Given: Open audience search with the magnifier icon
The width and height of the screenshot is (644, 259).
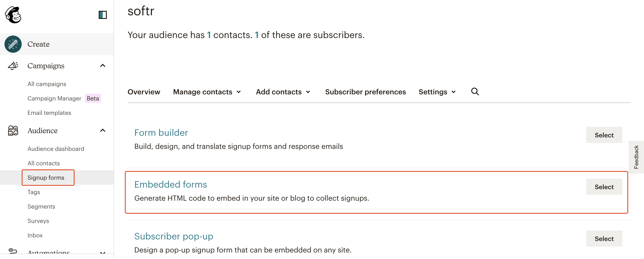Looking at the screenshot, I should (x=475, y=92).
